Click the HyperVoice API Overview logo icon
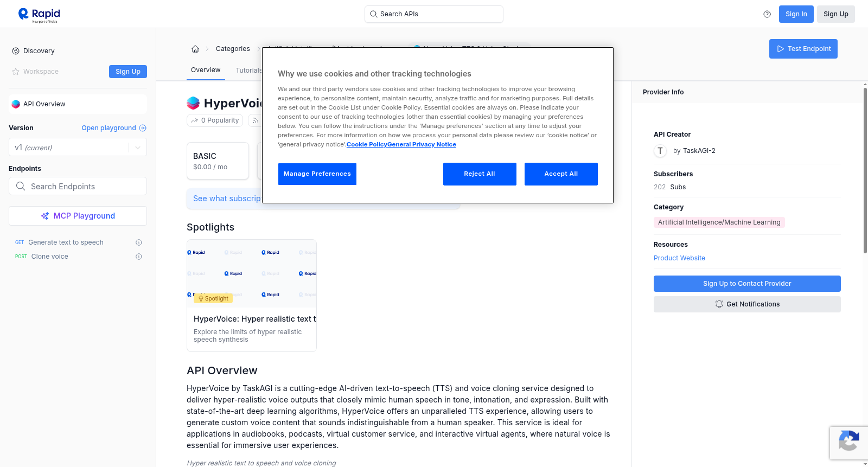Screen dimensions: 868x467 (16, 104)
